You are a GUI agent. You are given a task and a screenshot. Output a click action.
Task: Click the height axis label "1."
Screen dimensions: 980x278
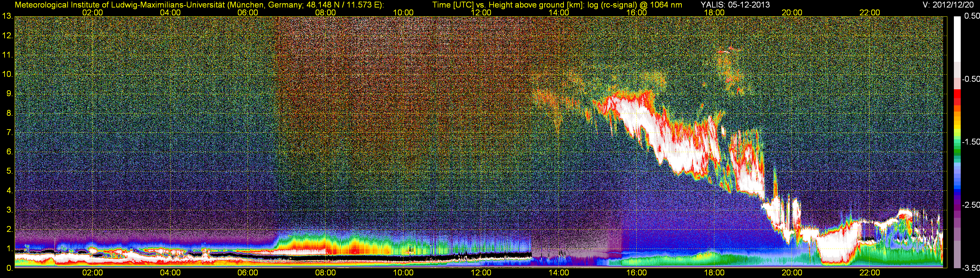tap(9, 249)
